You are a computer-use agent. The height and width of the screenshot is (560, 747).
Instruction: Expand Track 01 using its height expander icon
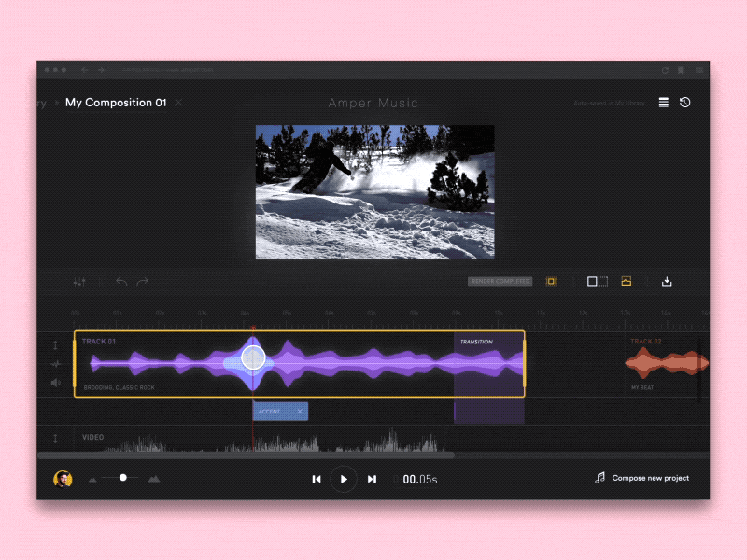click(x=55, y=343)
